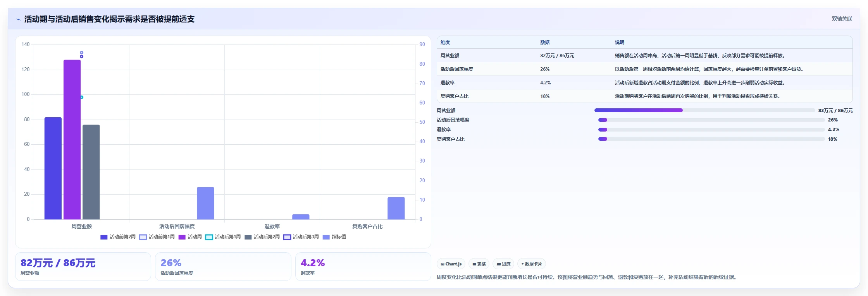The image size is (868, 296).
Task: Click the blue 活动前第2周 bar in the chart
Action: (x=53, y=168)
